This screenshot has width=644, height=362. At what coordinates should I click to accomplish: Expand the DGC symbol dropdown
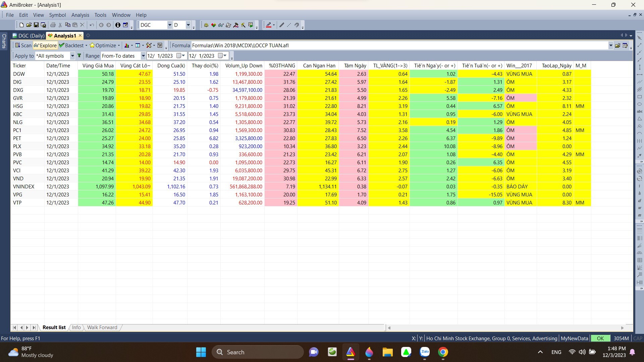169,25
